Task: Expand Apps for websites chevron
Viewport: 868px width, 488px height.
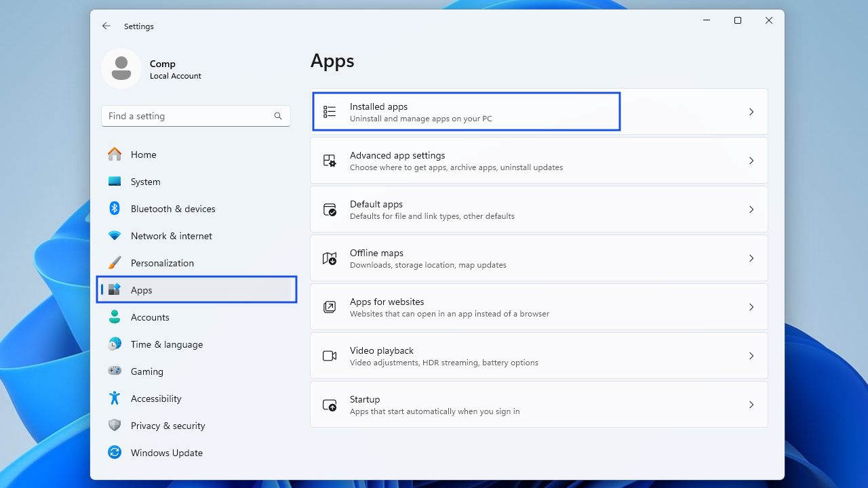Action: [751, 307]
